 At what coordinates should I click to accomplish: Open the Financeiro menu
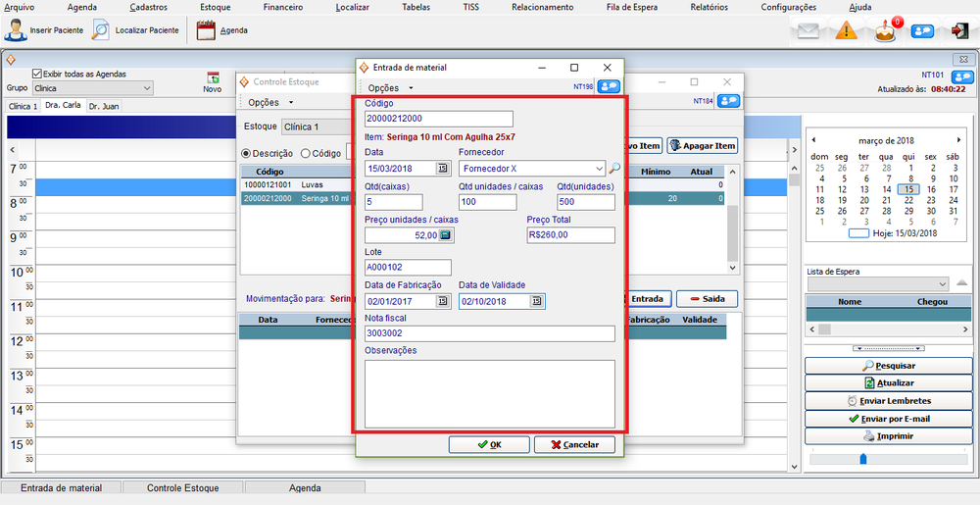pyautogui.click(x=283, y=7)
